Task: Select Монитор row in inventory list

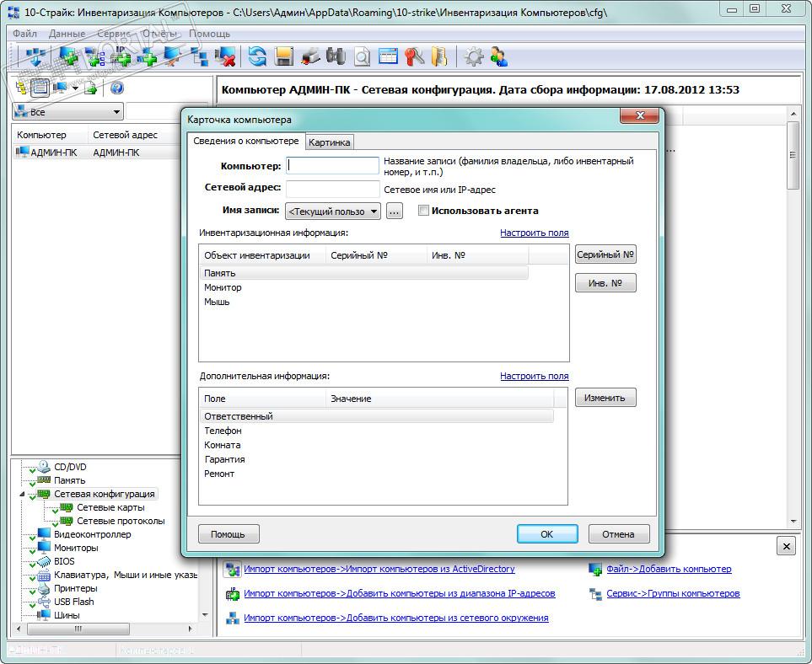Action: (364, 287)
